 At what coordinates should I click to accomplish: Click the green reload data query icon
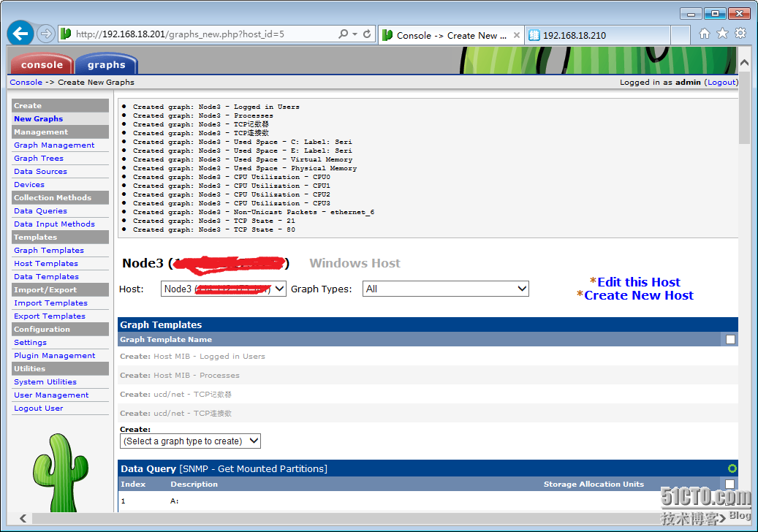tap(732, 468)
